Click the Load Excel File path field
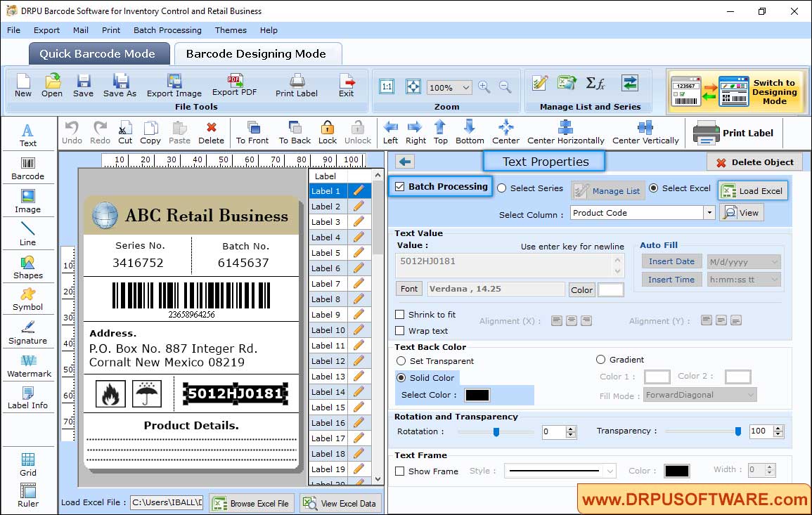 coord(166,502)
